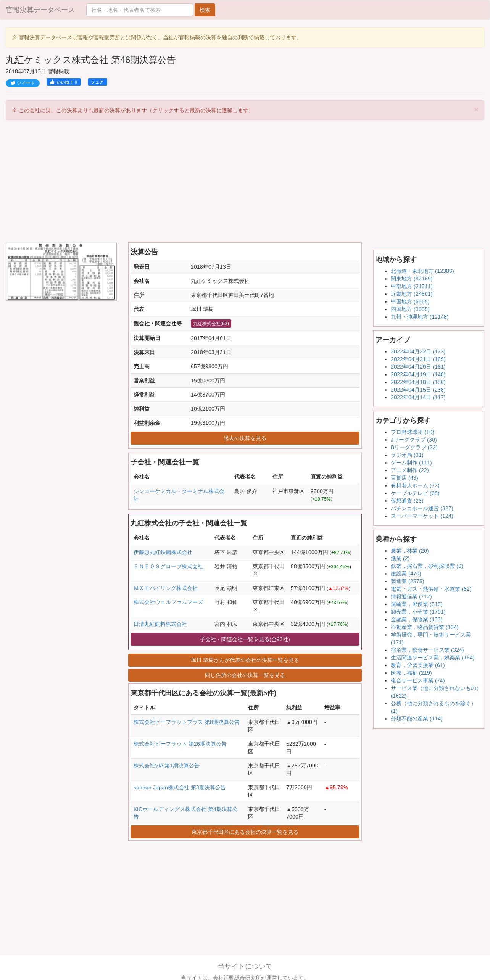Viewport: 490px width, 980px height.
Task: Open アニメ制作 (22) category
Action: pos(409,470)
